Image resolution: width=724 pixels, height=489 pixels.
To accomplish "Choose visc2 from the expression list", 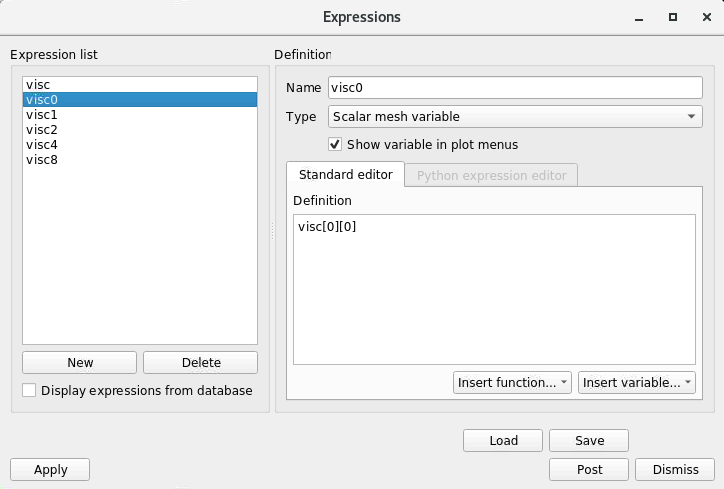I will click(140, 130).
